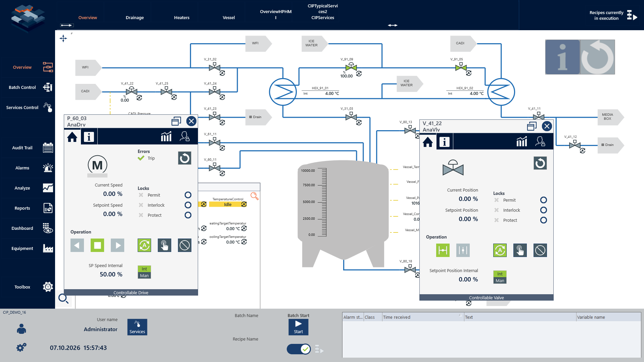Toggle the Permit lock indicator in P_60_03

pyautogui.click(x=188, y=195)
